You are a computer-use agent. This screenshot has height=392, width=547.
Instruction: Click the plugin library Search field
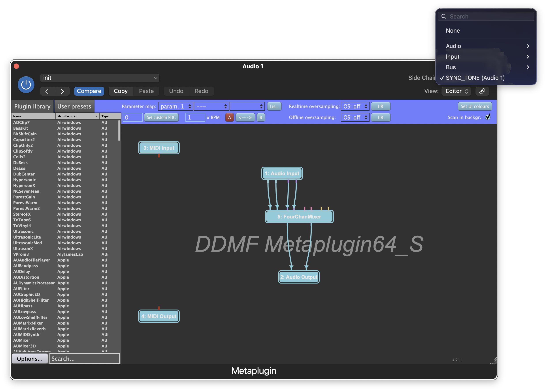pos(84,358)
